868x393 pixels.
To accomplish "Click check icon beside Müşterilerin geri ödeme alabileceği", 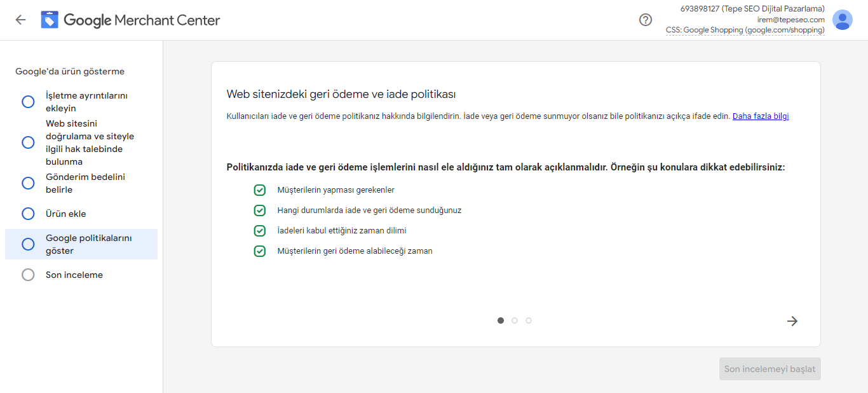I will click(x=259, y=251).
